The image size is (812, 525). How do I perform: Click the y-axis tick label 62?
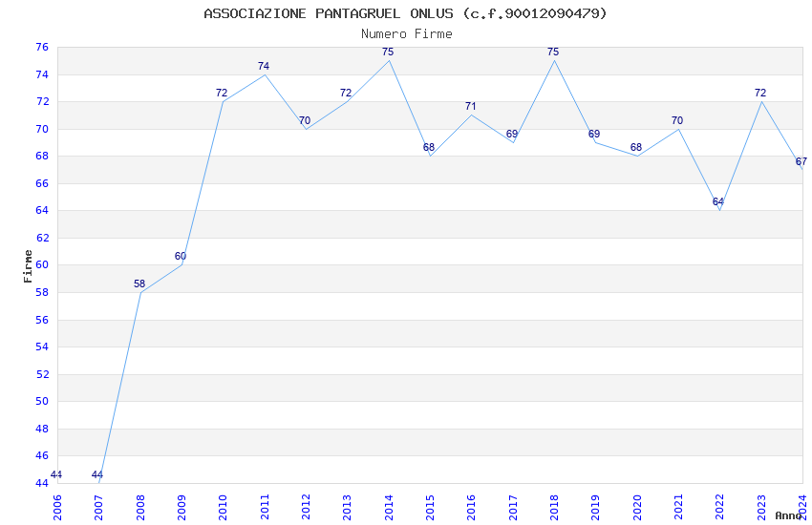(x=42, y=238)
